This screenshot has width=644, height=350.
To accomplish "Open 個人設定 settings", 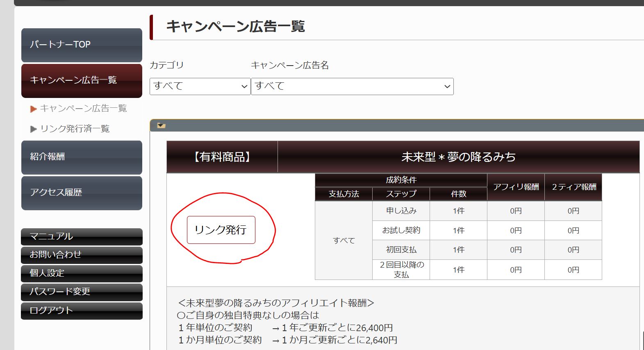I will tap(82, 273).
